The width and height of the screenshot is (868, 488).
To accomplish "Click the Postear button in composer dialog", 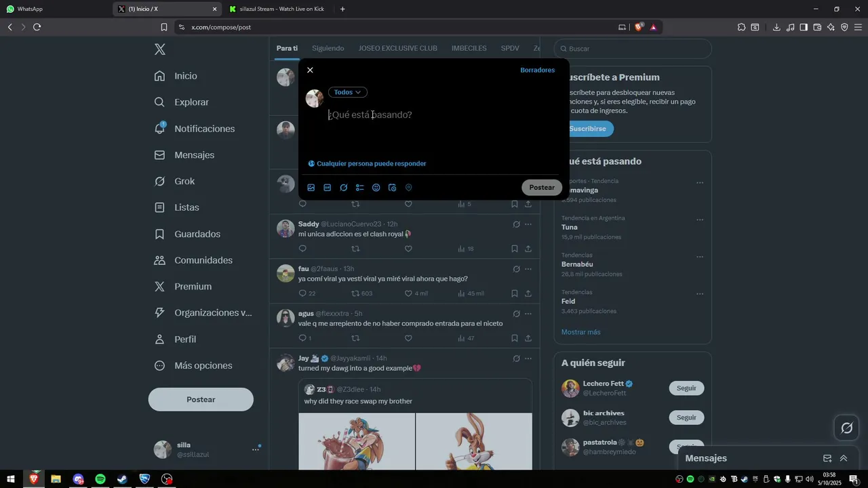I will point(542,188).
